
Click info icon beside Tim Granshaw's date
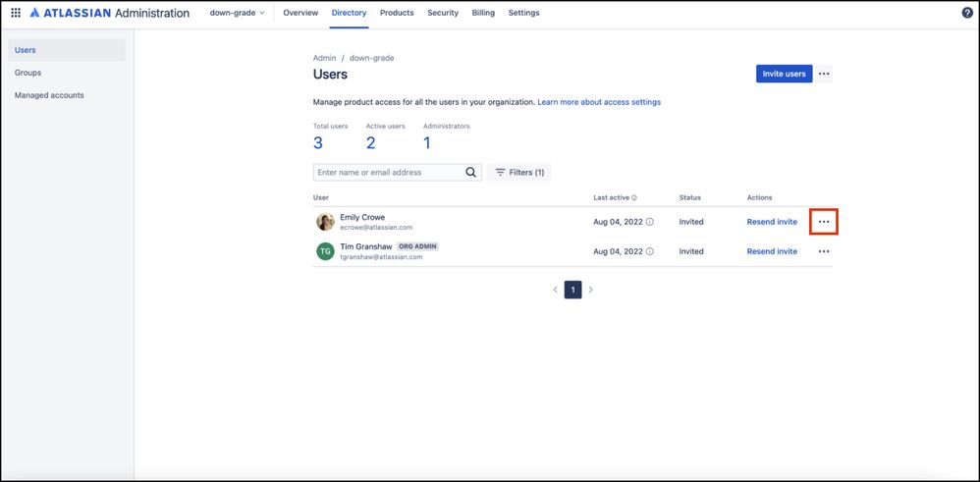[x=649, y=251]
